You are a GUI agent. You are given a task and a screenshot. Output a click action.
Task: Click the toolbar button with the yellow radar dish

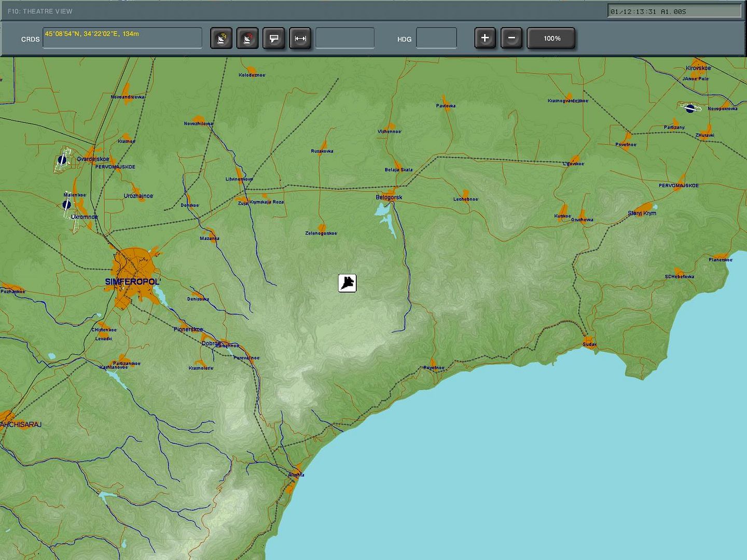click(x=222, y=38)
